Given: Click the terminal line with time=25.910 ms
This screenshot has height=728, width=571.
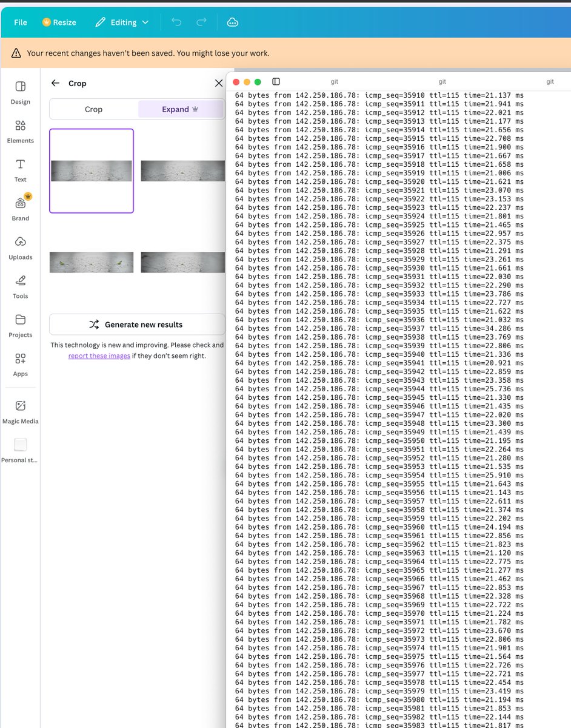Looking at the screenshot, I should click(x=379, y=476).
